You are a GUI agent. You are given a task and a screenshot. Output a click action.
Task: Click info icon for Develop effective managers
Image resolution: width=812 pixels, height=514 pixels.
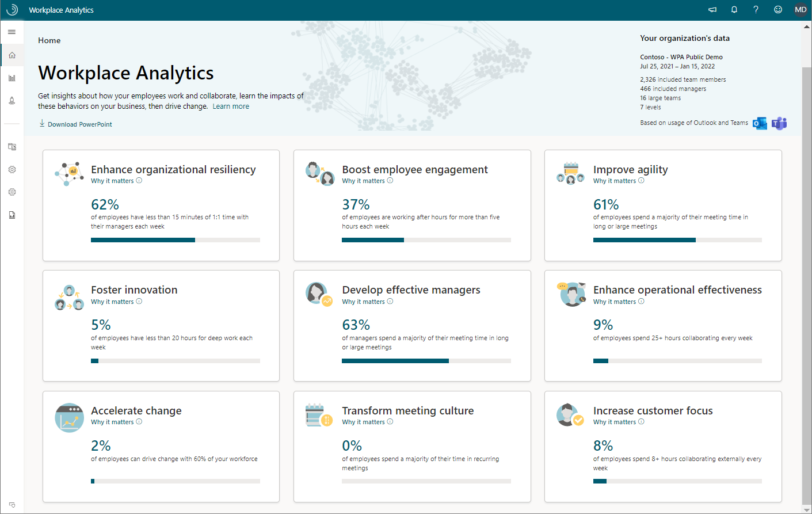(x=390, y=302)
